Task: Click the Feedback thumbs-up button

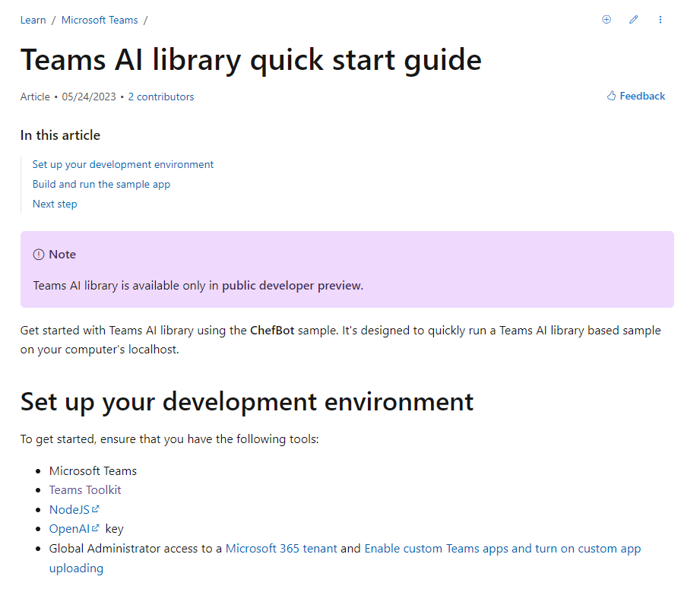Action: (635, 96)
